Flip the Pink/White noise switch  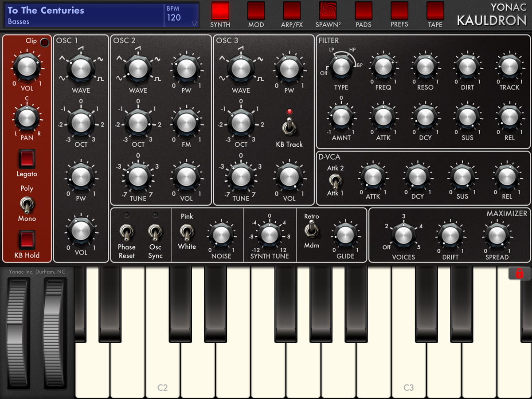(187, 231)
